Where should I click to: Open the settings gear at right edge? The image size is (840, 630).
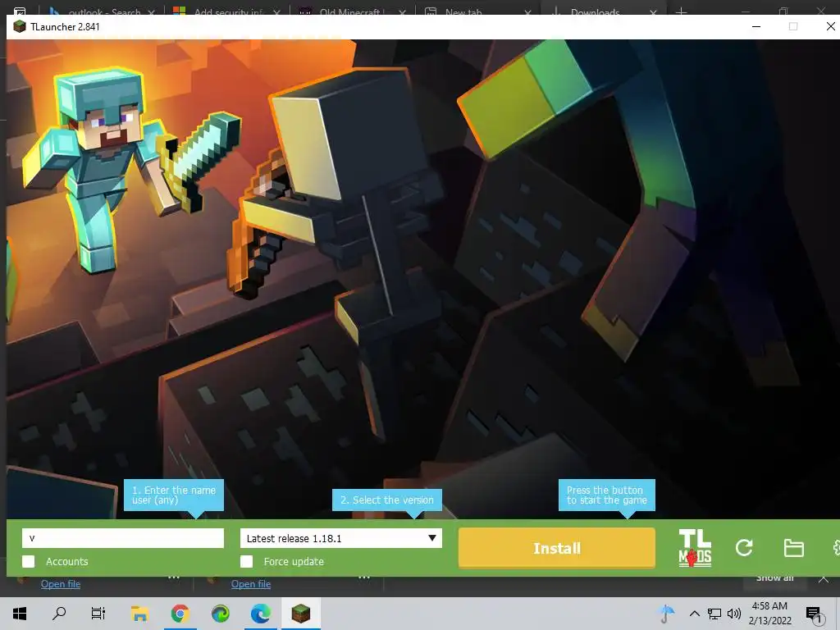click(x=836, y=547)
